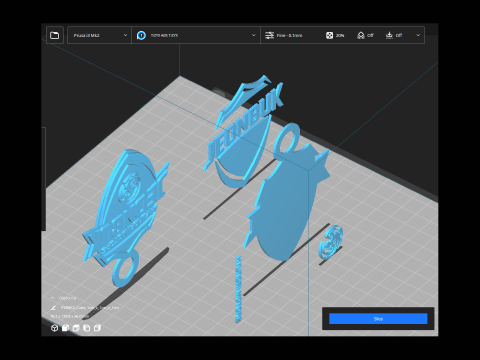
Task: Click the infill percentage icon
Action: (329, 35)
